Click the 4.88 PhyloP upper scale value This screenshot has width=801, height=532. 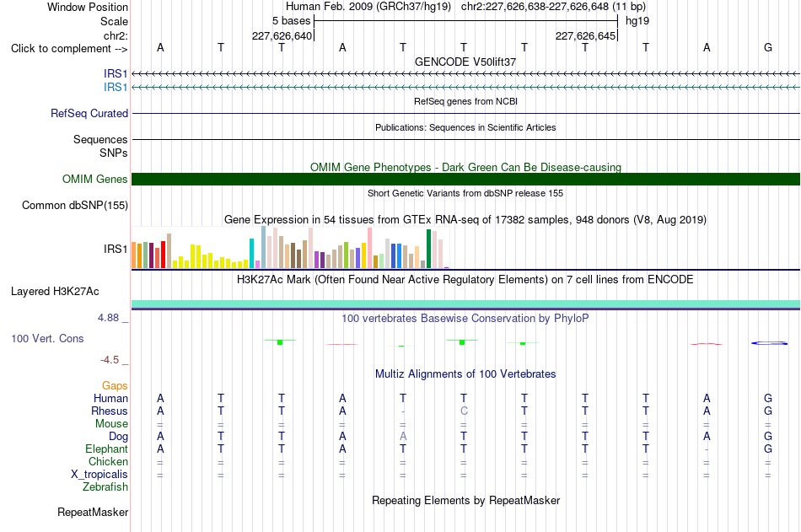pyautogui.click(x=108, y=318)
